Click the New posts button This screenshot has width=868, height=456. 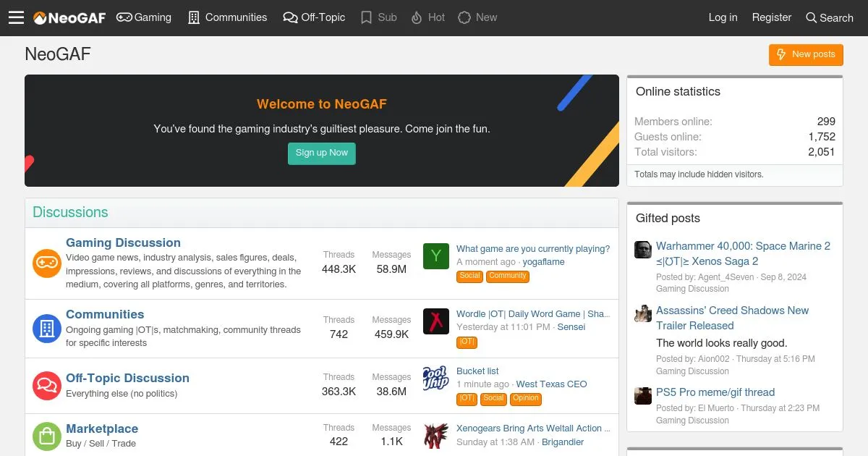pos(806,54)
